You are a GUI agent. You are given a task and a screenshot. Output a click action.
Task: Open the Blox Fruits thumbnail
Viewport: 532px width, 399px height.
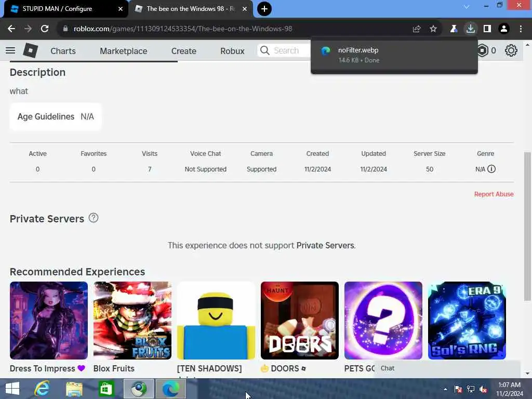132,320
